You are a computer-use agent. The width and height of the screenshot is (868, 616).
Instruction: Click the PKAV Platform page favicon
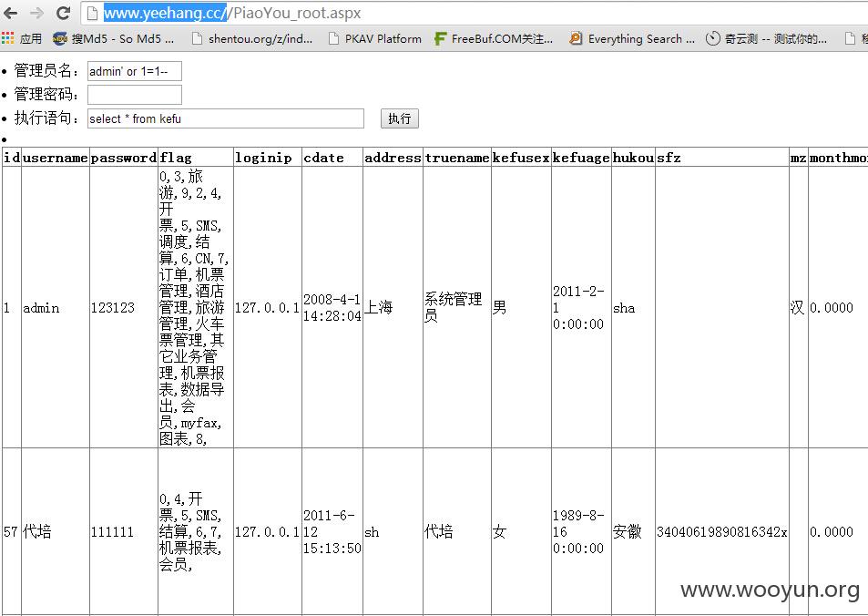(333, 39)
